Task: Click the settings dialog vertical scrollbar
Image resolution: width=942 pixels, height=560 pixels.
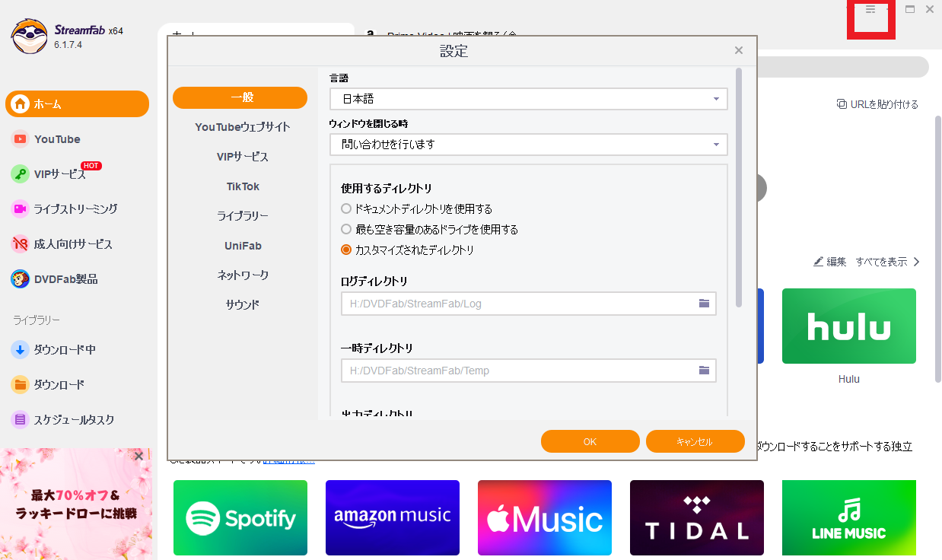Action: coord(738,187)
